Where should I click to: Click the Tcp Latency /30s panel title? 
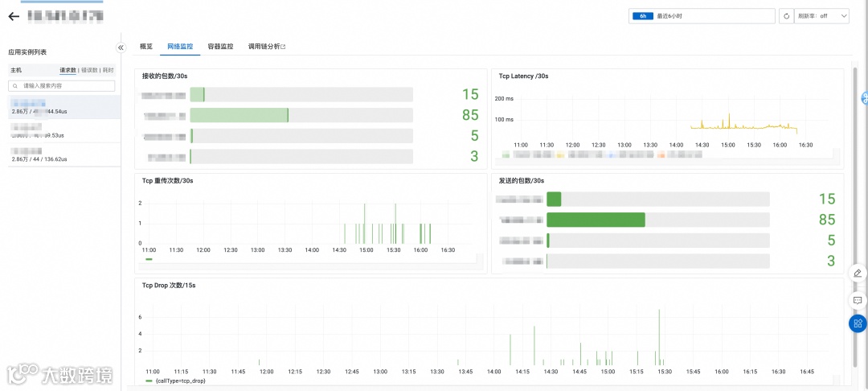(x=523, y=76)
